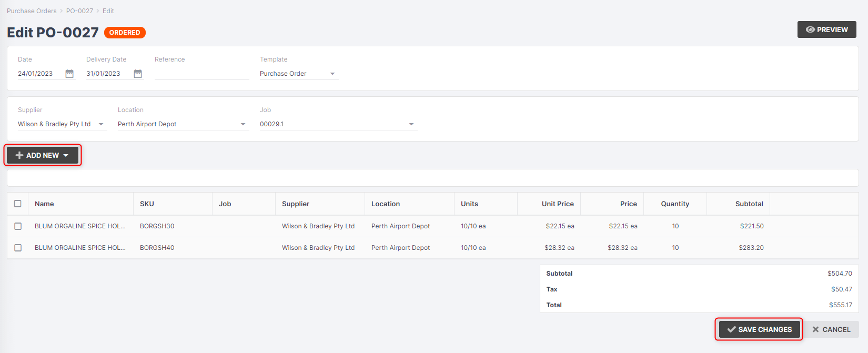Click the ORDERED status badge
The height and width of the screenshot is (353, 868).
point(125,33)
